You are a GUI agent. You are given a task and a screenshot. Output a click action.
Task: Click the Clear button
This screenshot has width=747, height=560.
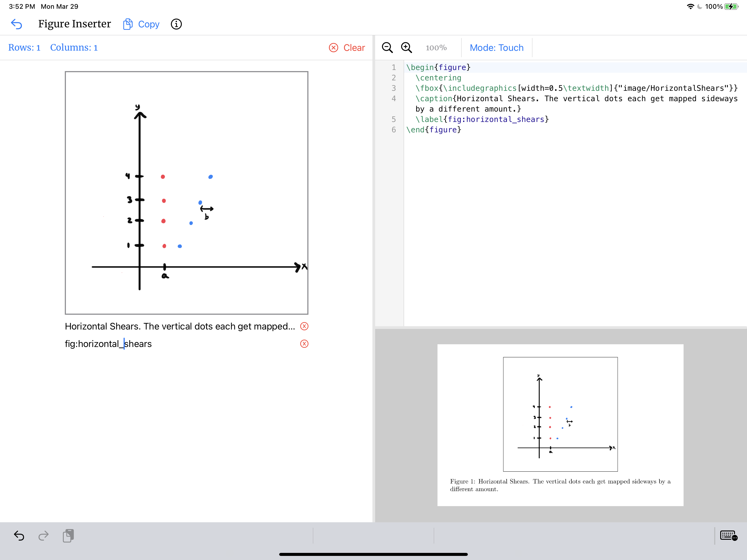pos(347,48)
